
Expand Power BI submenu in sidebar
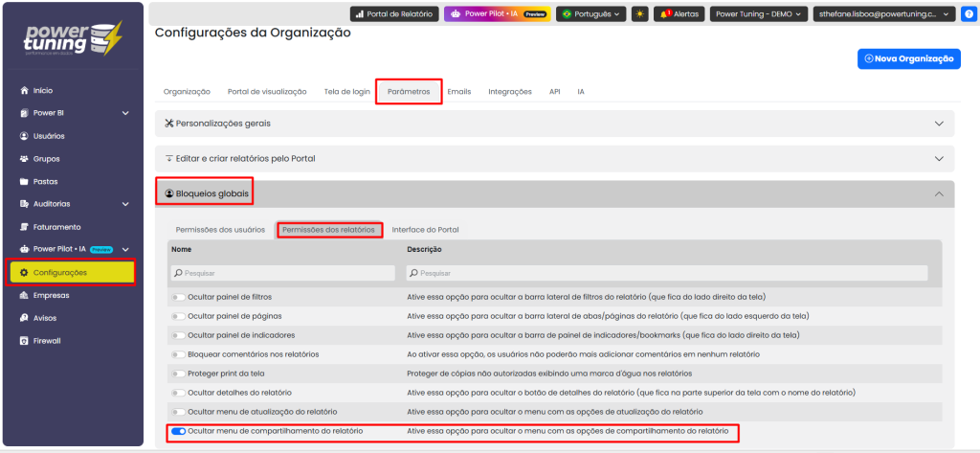[125, 113]
